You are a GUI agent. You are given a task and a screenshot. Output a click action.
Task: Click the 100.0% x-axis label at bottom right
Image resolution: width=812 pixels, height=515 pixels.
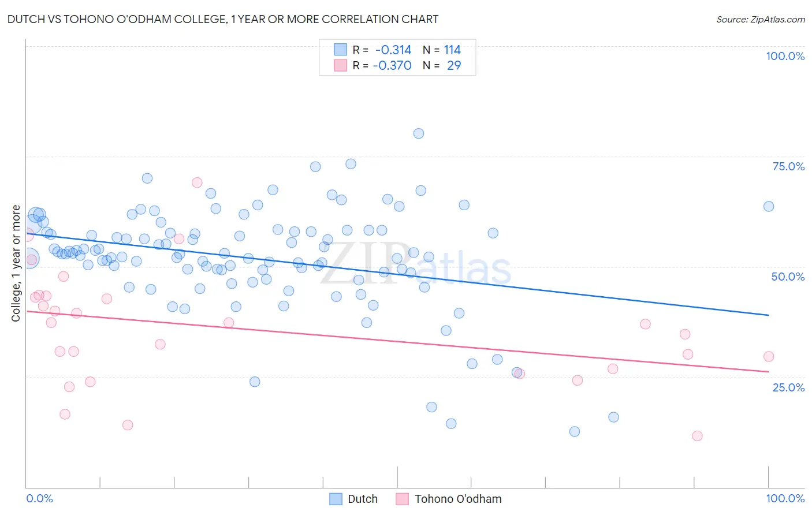point(785,498)
